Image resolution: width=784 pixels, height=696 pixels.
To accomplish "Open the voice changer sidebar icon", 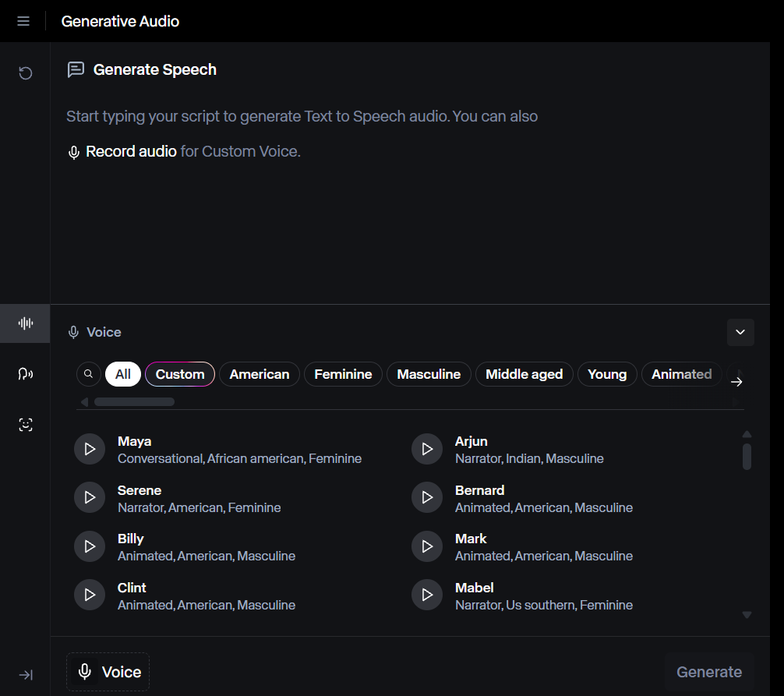I will [x=26, y=374].
